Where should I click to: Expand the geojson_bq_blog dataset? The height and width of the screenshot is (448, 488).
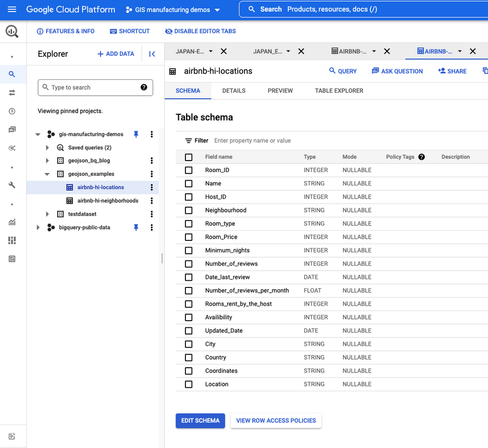point(47,161)
